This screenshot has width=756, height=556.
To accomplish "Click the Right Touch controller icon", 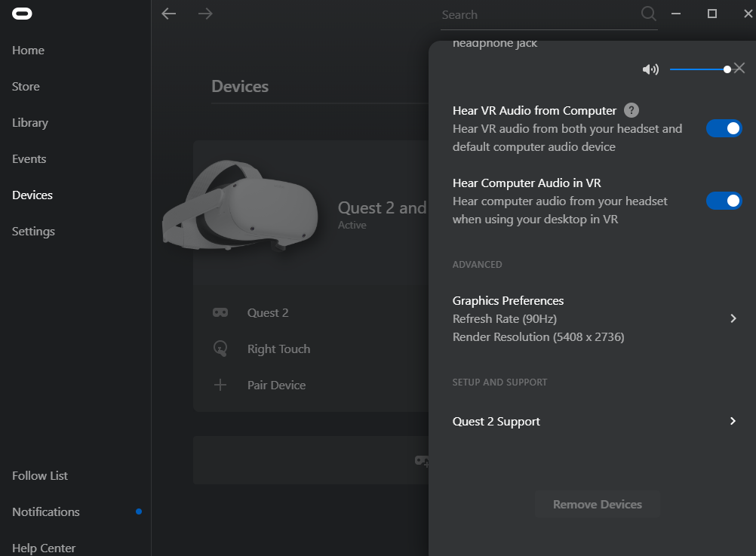I will (x=220, y=349).
